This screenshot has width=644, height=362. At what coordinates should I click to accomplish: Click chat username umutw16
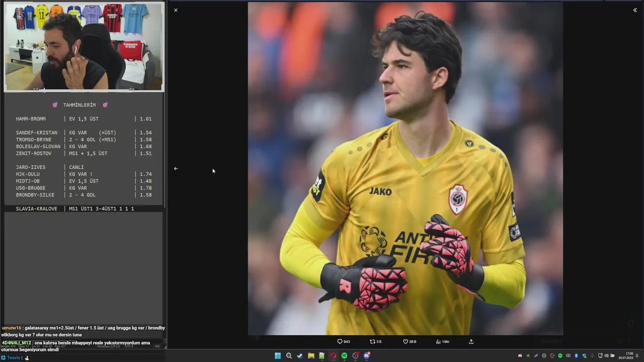tap(12, 328)
